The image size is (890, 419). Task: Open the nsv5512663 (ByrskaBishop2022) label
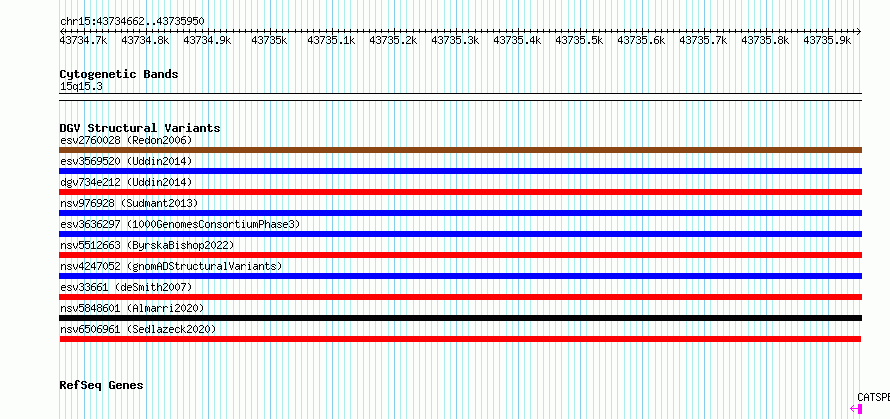147,245
